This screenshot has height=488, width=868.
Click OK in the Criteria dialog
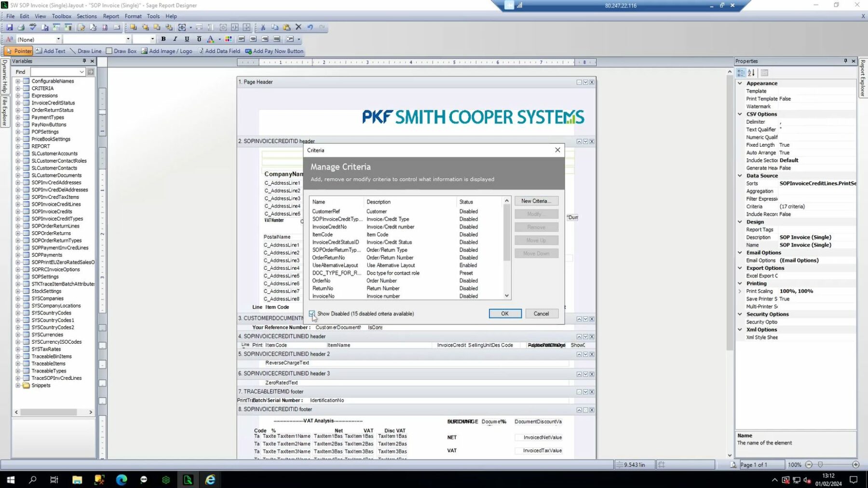click(505, 314)
